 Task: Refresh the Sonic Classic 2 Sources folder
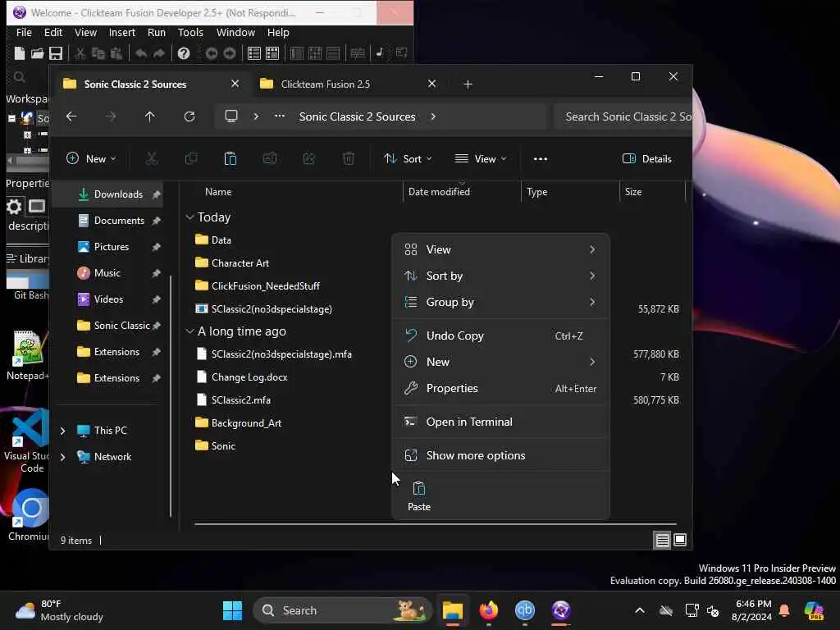(189, 116)
